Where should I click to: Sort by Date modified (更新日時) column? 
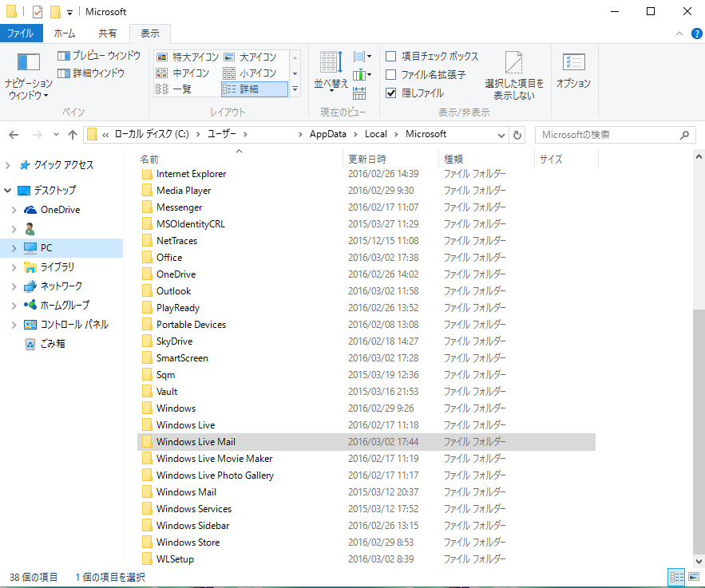390,159
